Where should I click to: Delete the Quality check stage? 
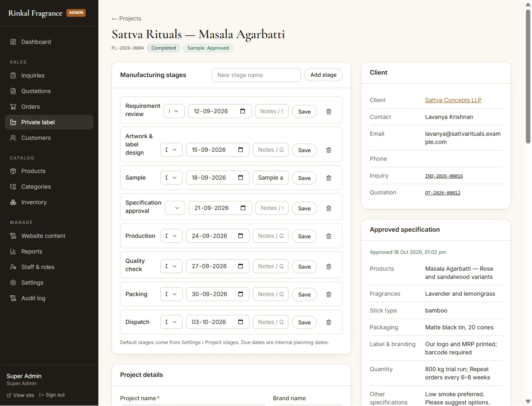[x=329, y=267]
